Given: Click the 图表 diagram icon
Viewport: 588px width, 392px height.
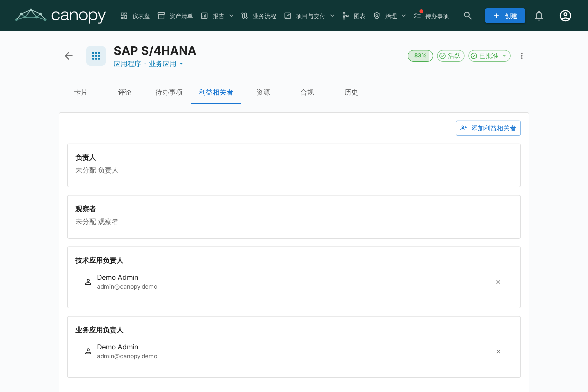Looking at the screenshot, I should pyautogui.click(x=345, y=16).
